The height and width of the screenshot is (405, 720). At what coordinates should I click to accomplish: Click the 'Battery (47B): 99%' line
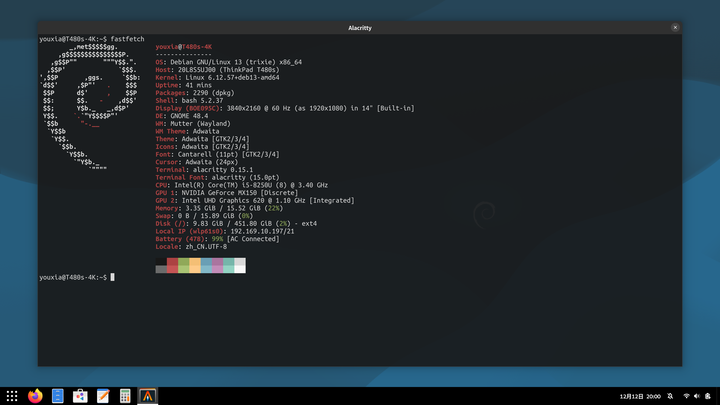(x=217, y=239)
